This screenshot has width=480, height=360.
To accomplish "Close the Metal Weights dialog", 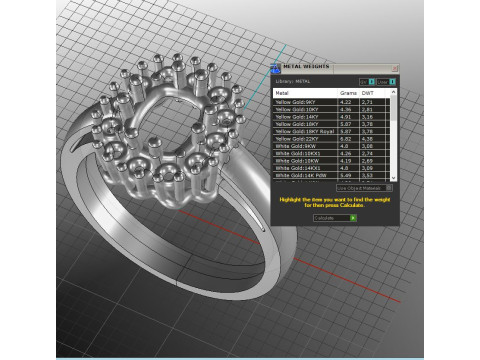I will 395,68.
